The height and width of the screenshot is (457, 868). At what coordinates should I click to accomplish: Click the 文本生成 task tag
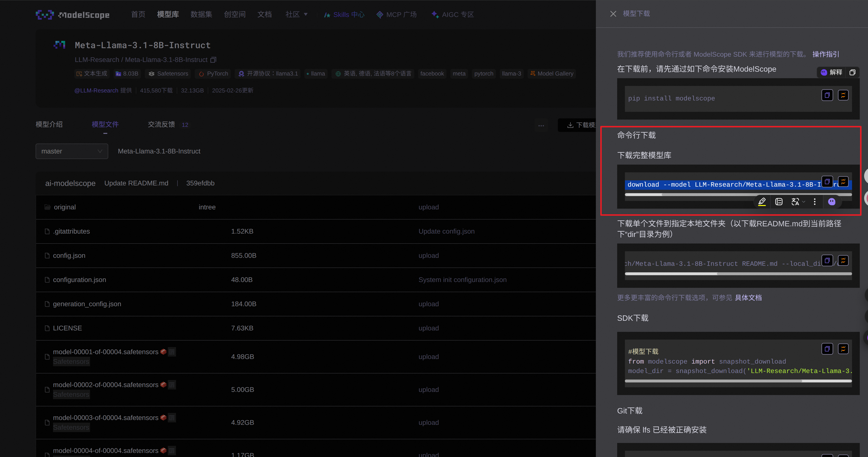92,74
